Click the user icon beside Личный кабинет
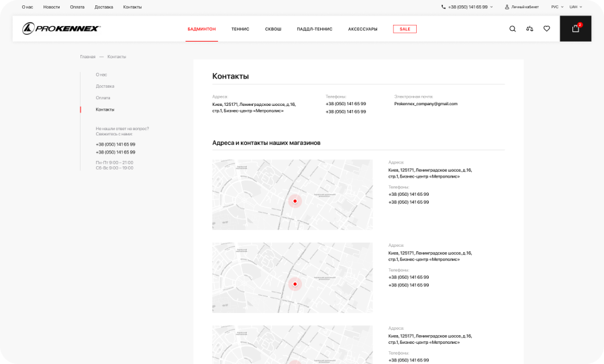 (x=507, y=7)
